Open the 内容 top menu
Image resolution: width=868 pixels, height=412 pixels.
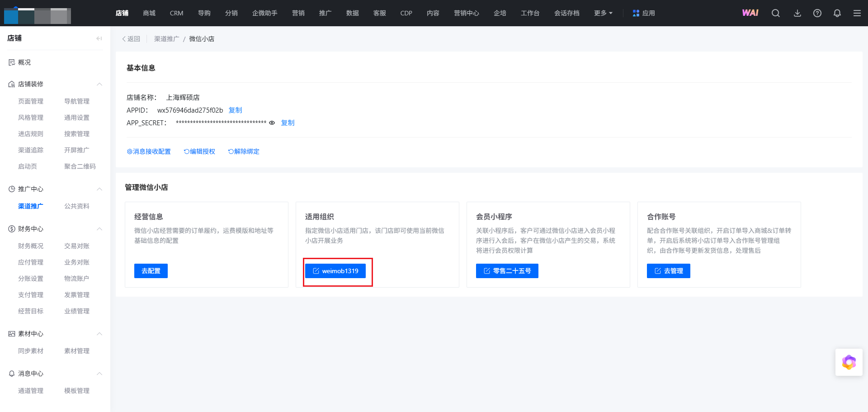pos(433,13)
